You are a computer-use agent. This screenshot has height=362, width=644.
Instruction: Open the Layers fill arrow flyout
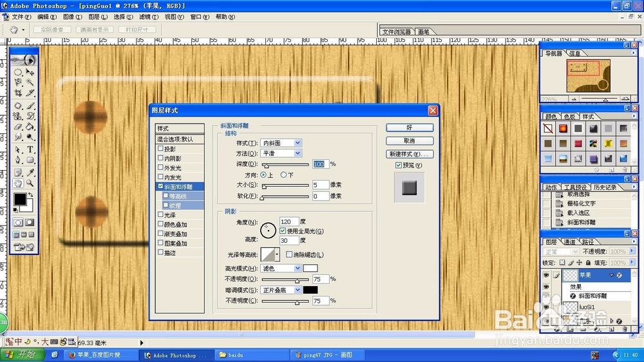(632, 262)
